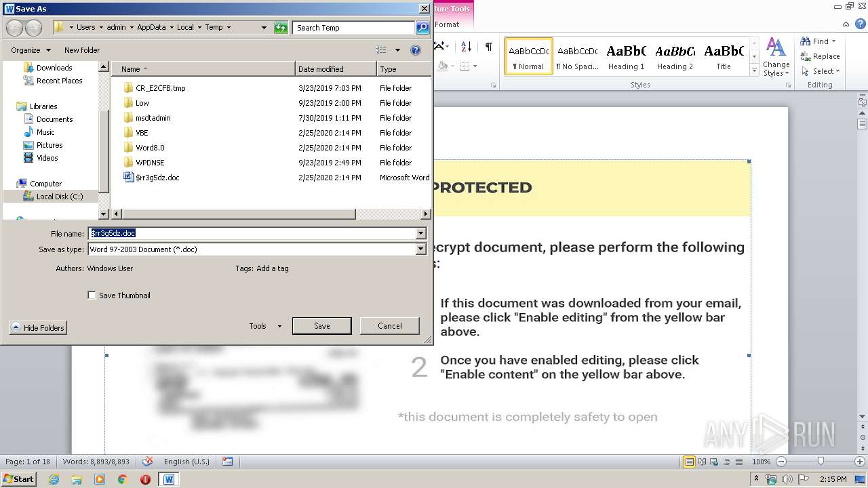Click the horizontal scrollbar of the file list
Viewport: 868px width, 488px height.
[238, 214]
